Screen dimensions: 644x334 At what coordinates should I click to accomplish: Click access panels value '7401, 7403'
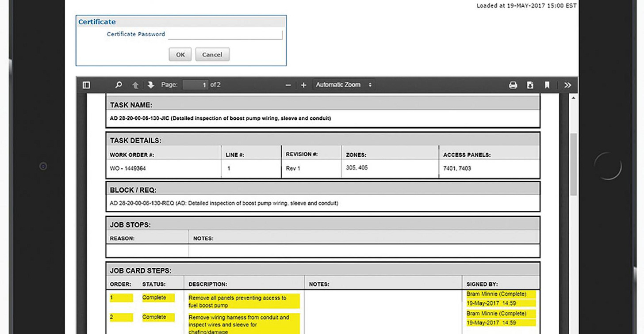click(x=457, y=168)
